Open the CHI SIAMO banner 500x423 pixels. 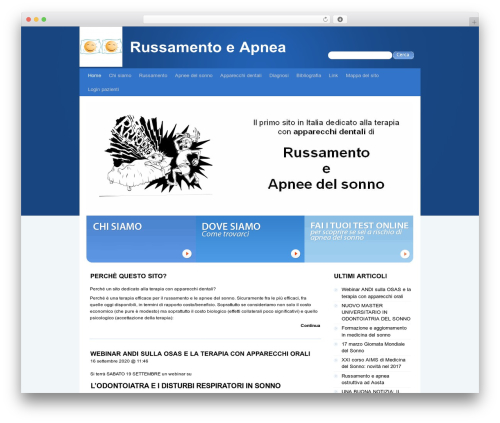point(141,239)
